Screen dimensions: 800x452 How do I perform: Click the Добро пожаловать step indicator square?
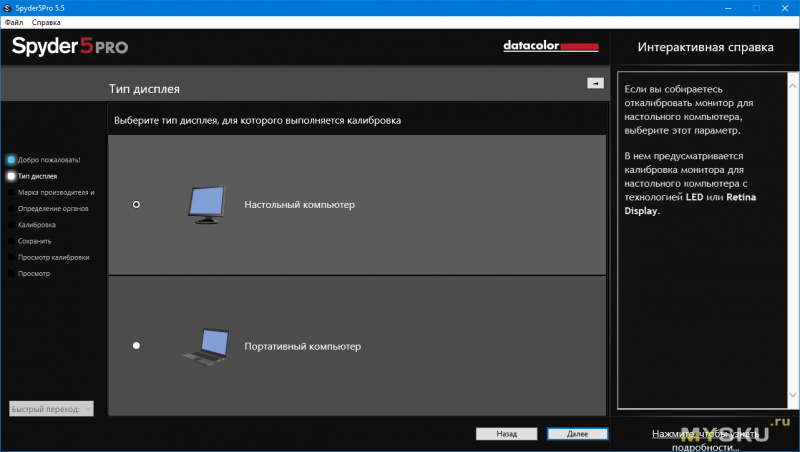(11, 160)
